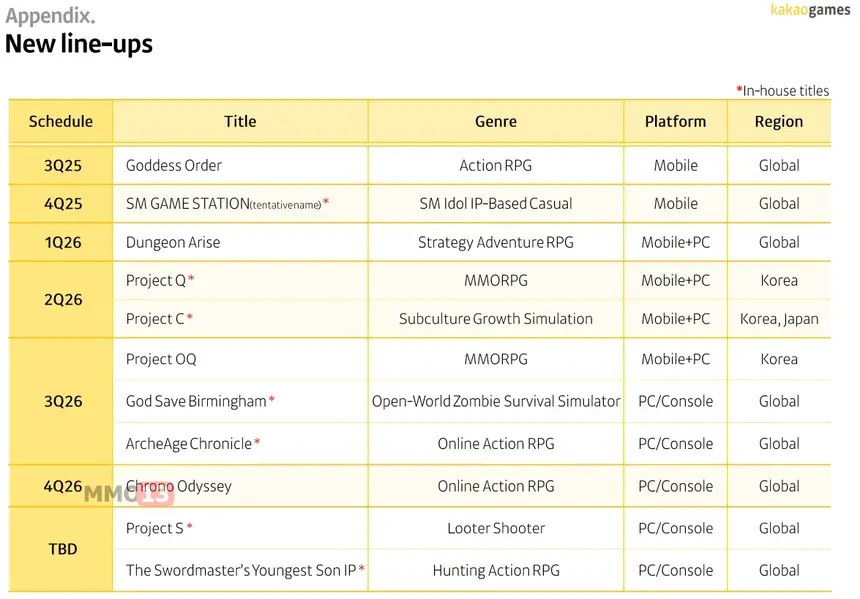Click "PC/Console" platform for Chrono Odyssey
This screenshot has width=860, height=599.
(x=676, y=486)
